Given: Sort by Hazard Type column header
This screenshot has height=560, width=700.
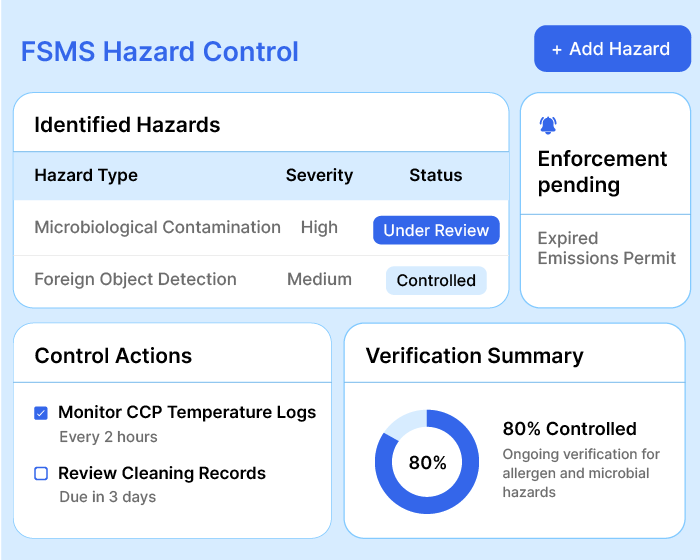Looking at the screenshot, I should [86, 175].
